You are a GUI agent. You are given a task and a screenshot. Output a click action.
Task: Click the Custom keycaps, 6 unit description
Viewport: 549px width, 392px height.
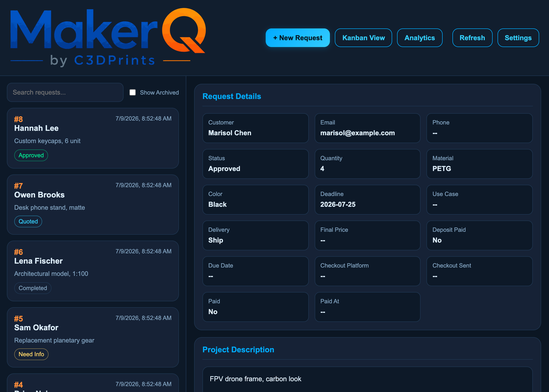[47, 141]
